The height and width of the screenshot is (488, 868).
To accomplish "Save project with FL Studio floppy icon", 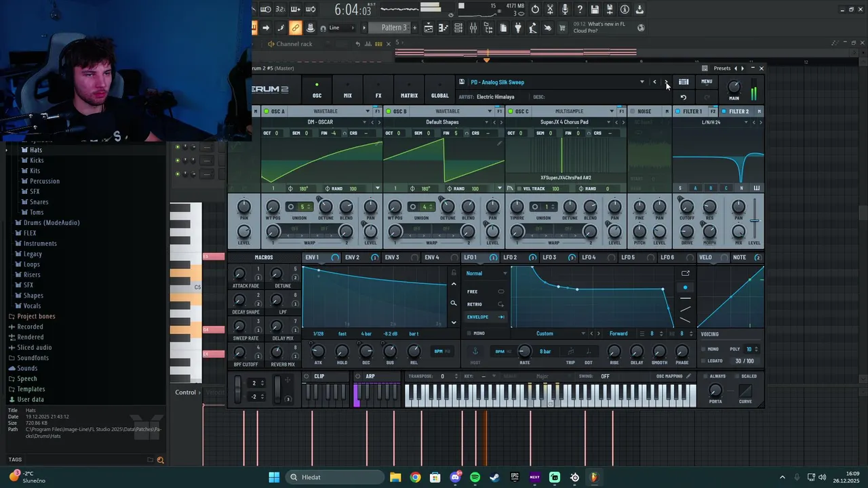I will point(595,9).
